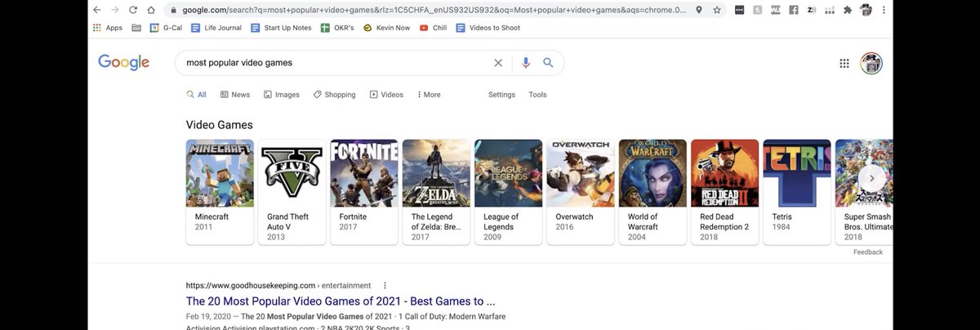Open the Overwatch game card
This screenshot has width=980, height=330.
[x=580, y=192]
